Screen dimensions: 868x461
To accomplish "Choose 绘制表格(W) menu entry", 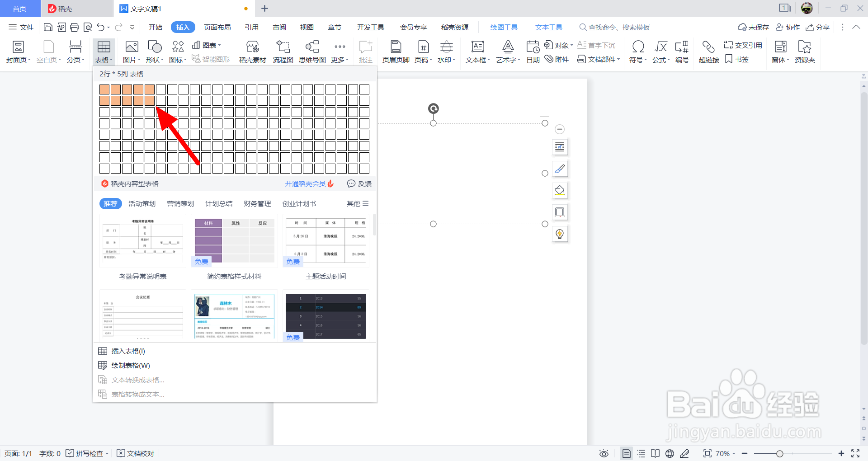I will [235, 366].
